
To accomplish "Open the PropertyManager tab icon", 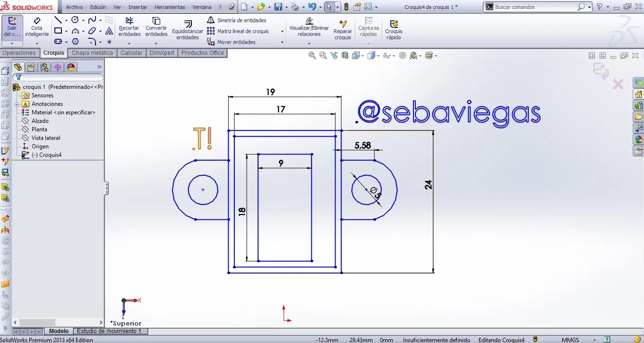I will (31, 67).
